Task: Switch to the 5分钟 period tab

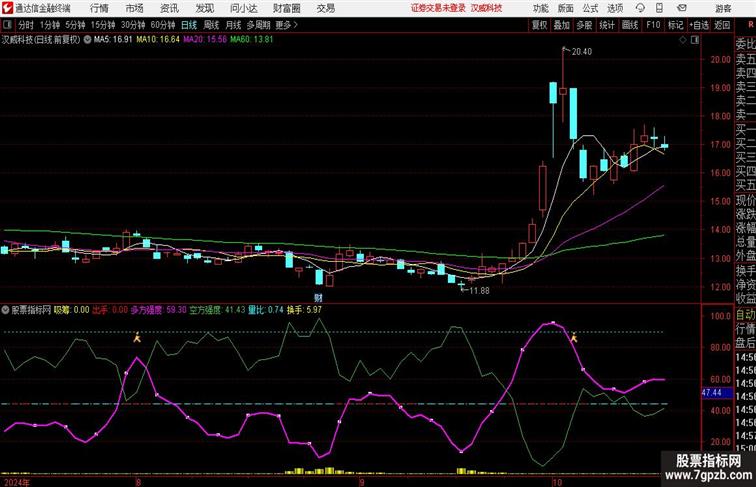Action: coord(75,25)
